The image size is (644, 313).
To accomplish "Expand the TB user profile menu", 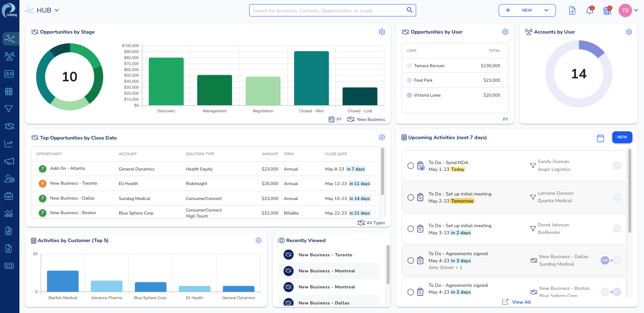I will 636,10.
